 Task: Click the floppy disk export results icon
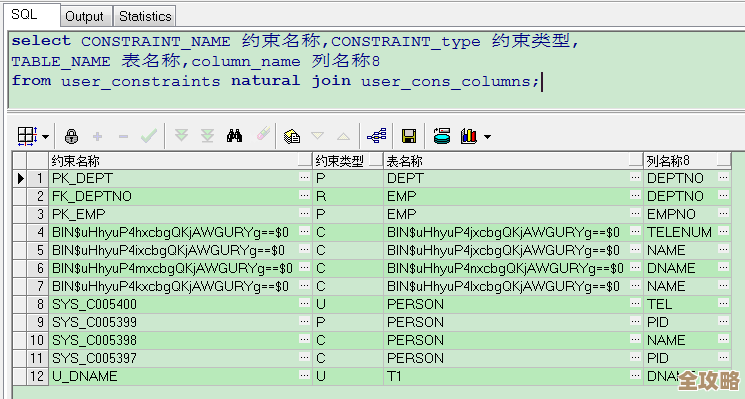[409, 136]
